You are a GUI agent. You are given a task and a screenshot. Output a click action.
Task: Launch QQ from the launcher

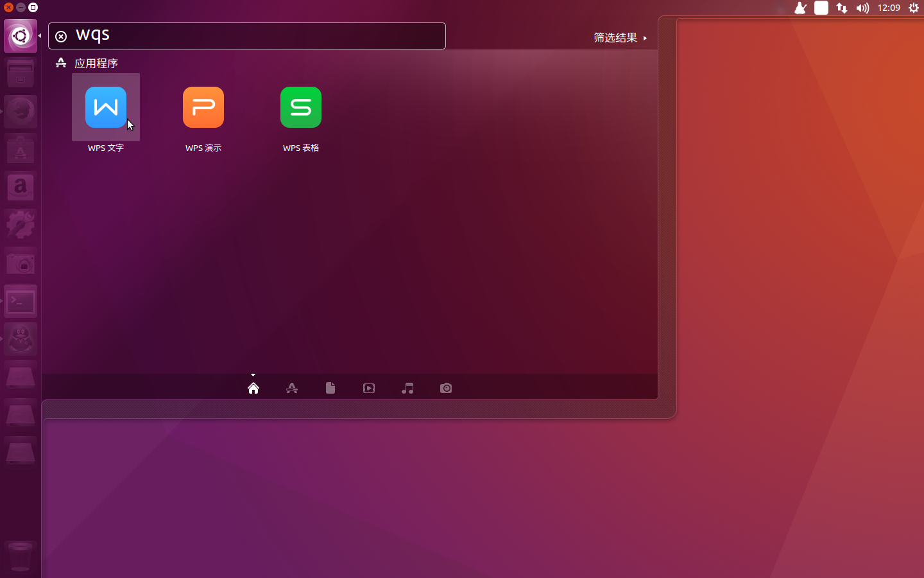pos(21,339)
